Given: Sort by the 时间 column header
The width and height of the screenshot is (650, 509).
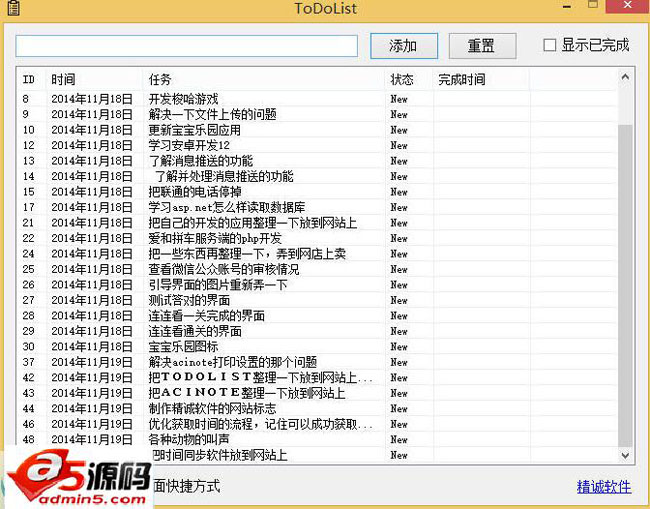Looking at the screenshot, I should point(63,79).
